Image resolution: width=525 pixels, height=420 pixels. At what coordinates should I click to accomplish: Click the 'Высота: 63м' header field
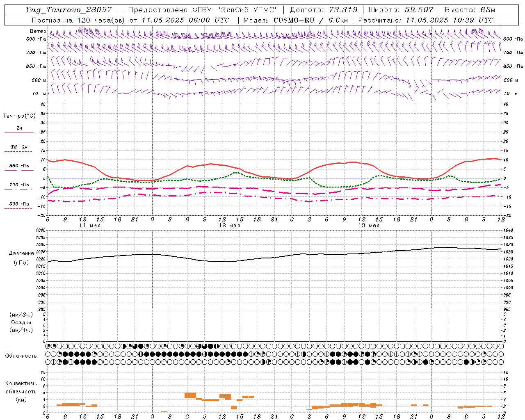tap(470, 10)
